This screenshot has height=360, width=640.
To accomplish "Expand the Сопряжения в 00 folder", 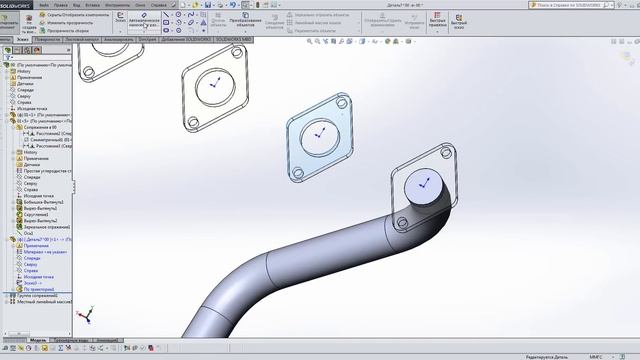I will click(13, 127).
